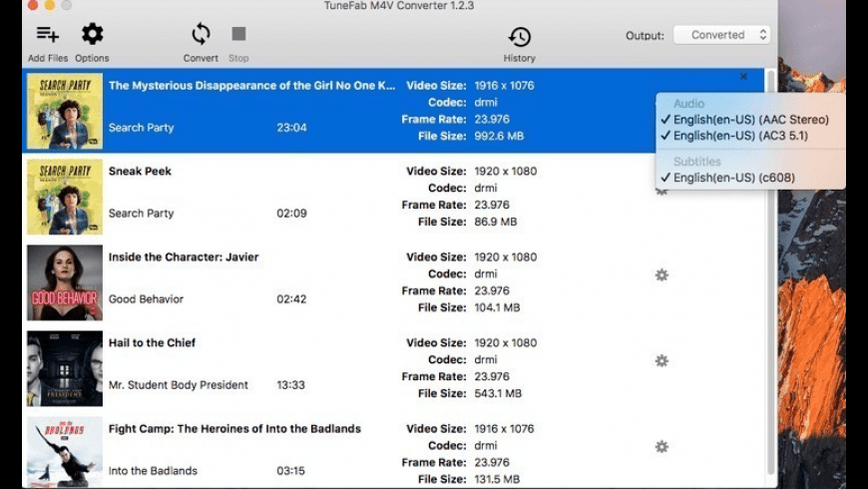Screen dimensions: 868x489
Task: Select the Sneak Peek thumbnail
Action: click(x=65, y=198)
